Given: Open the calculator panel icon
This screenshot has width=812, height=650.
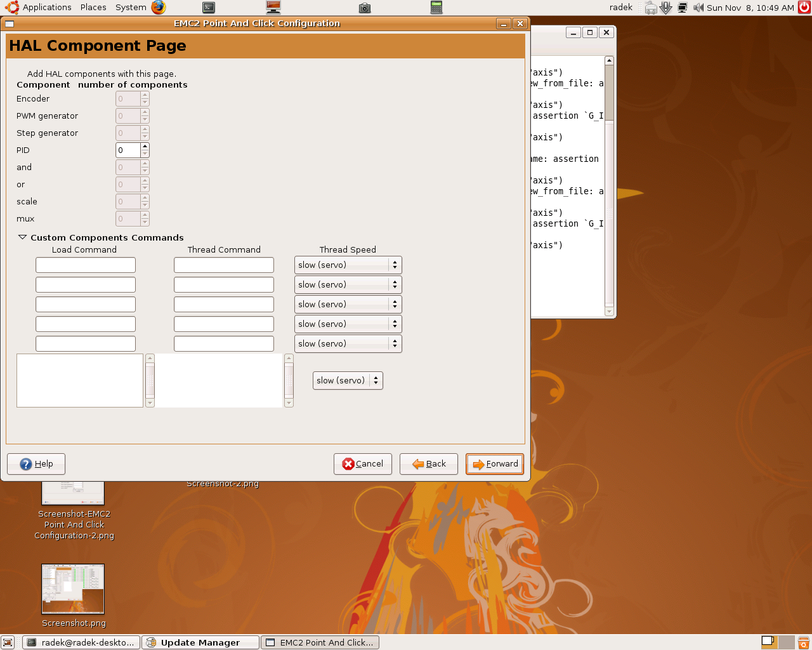Looking at the screenshot, I should [x=436, y=8].
